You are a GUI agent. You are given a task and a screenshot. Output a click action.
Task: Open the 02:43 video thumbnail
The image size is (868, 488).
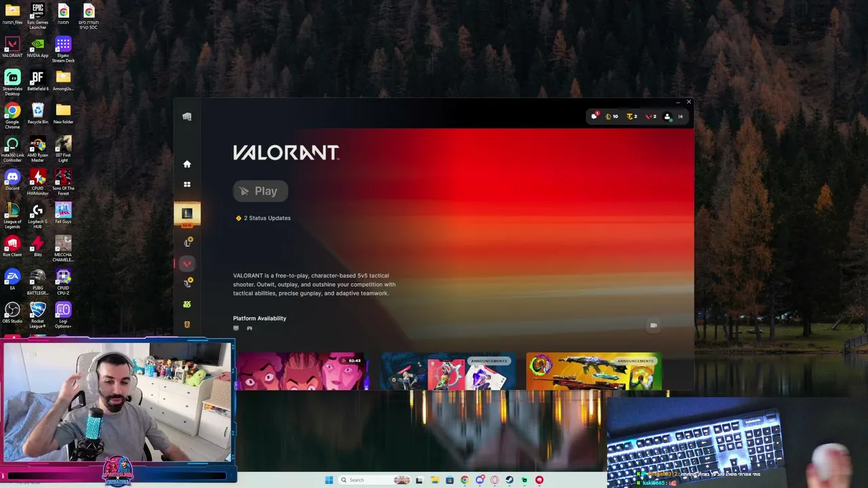coord(303,371)
